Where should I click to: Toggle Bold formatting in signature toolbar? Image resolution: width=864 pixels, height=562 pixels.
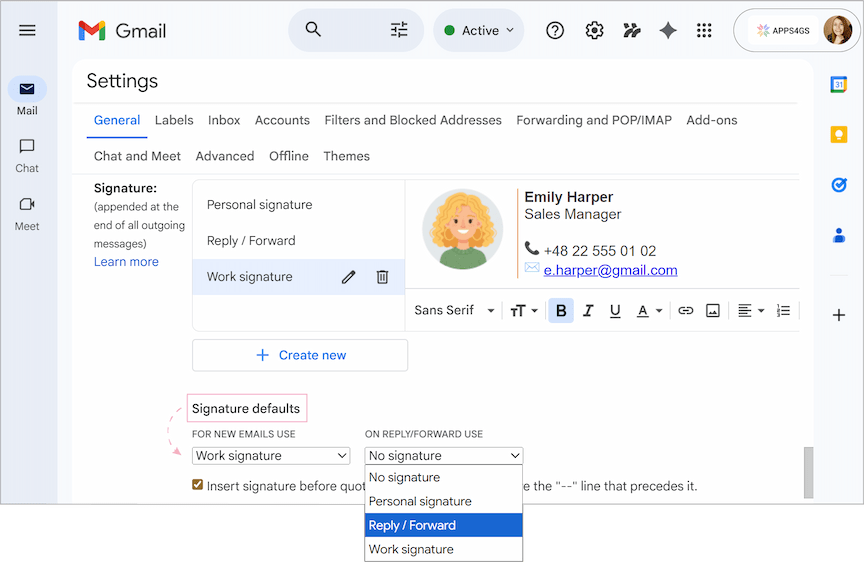(561, 311)
